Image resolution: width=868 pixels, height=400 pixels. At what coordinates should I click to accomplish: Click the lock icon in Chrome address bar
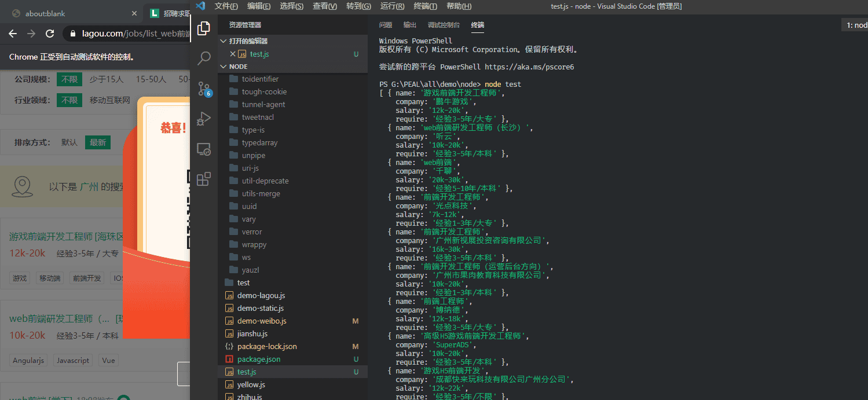click(x=73, y=34)
